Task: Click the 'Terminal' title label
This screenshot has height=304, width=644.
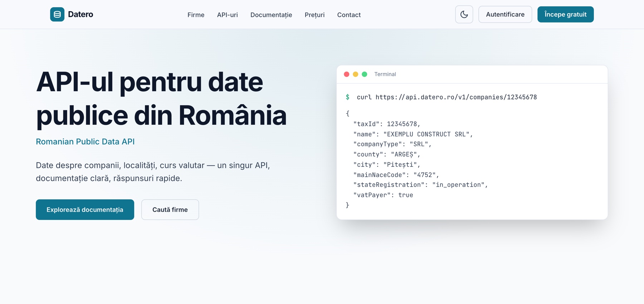Action: [x=385, y=74]
